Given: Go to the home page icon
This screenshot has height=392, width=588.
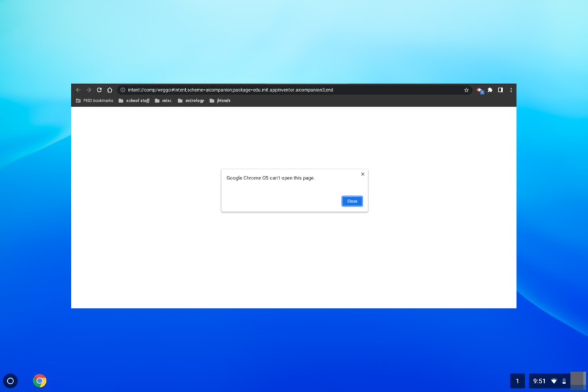Looking at the screenshot, I should click(x=110, y=90).
